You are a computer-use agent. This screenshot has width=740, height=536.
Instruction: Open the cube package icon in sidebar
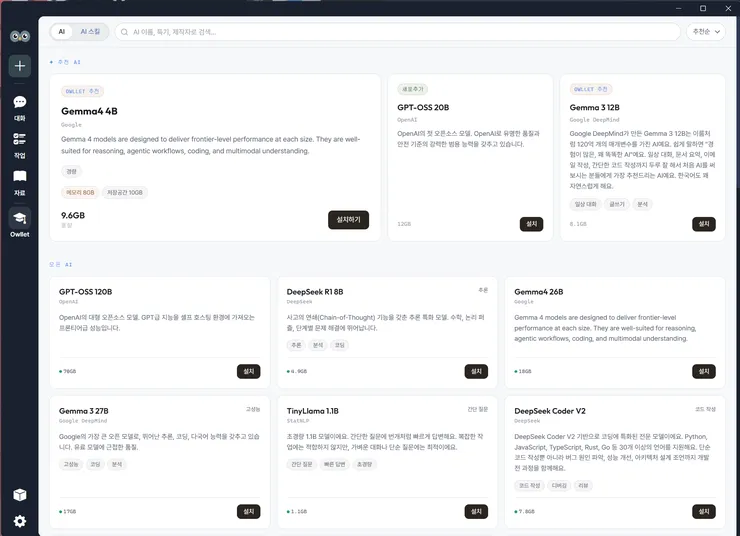[20, 494]
